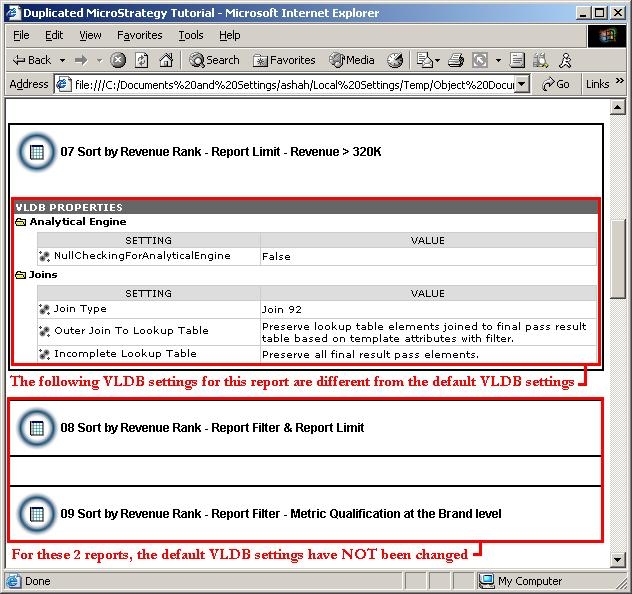Screen dimensions: 632x594
Task: Click the vertical scrollbar down arrow
Action: [617, 559]
